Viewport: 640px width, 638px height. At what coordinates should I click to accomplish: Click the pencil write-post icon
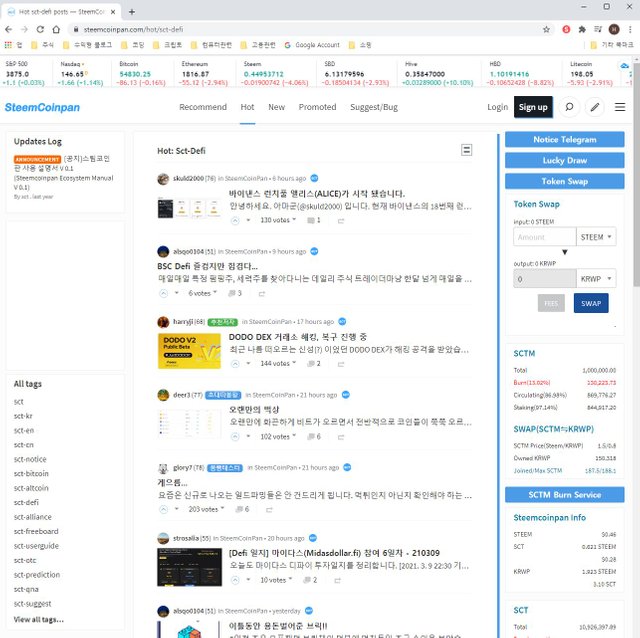pos(595,107)
